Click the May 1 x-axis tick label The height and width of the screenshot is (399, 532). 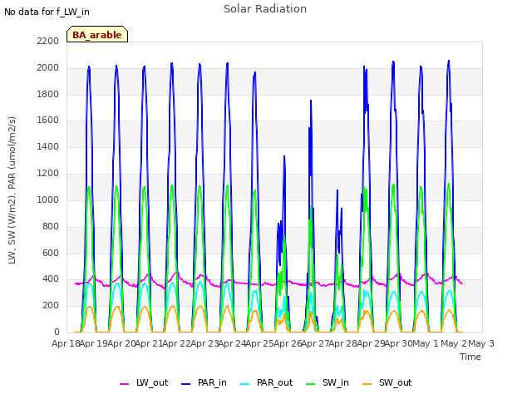pos(426,343)
